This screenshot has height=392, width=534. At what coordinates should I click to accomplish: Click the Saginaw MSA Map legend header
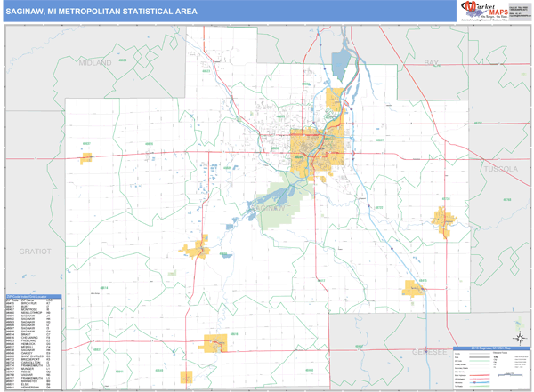(491, 348)
